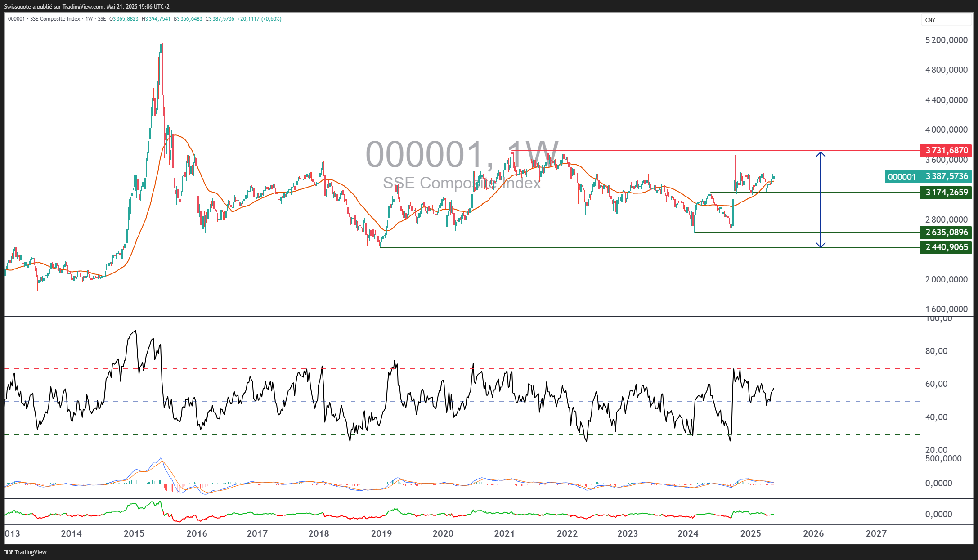Click the TradingView logo at bottom
978x560 pixels.
pos(26,552)
